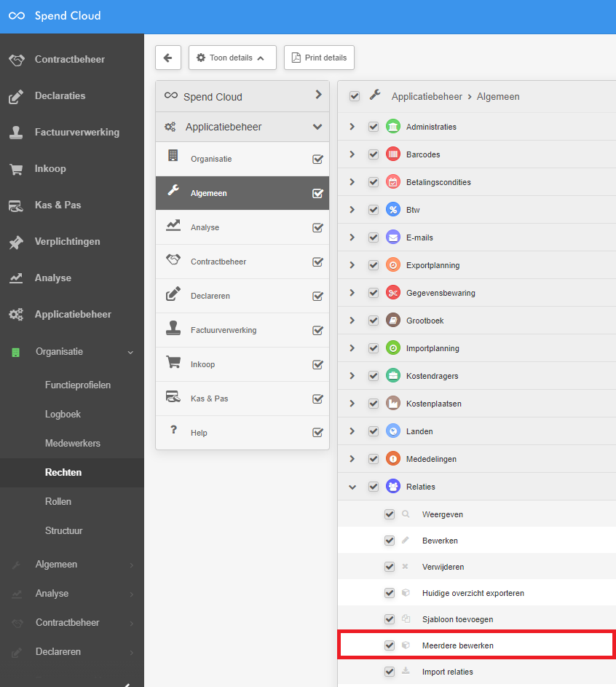
Task: Click the back arrow button
Action: coord(168,58)
